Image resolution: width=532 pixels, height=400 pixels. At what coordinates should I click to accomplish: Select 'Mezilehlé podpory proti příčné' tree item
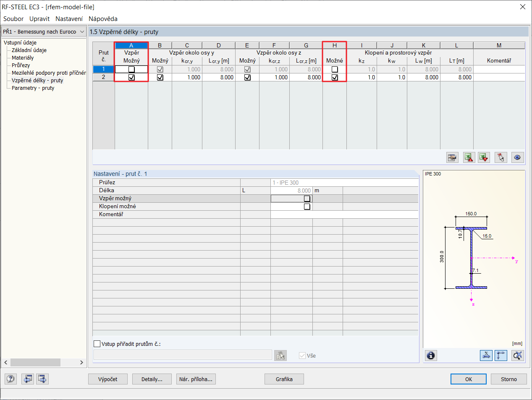[49, 73]
